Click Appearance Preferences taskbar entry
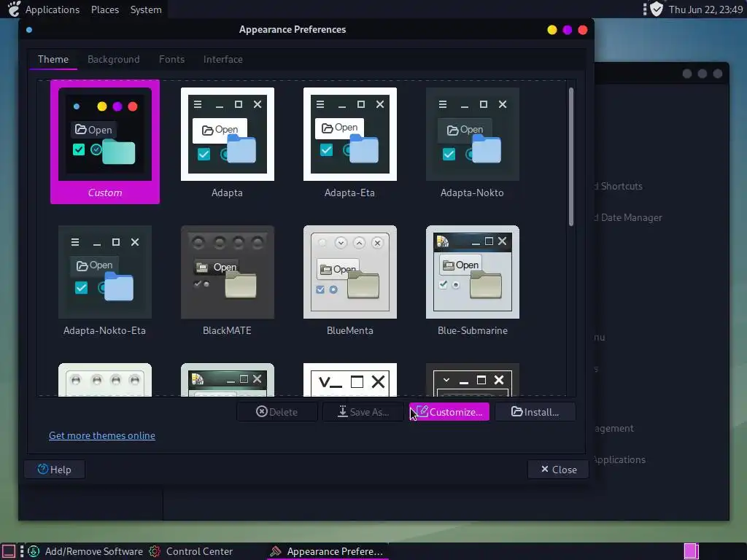 [x=327, y=551]
